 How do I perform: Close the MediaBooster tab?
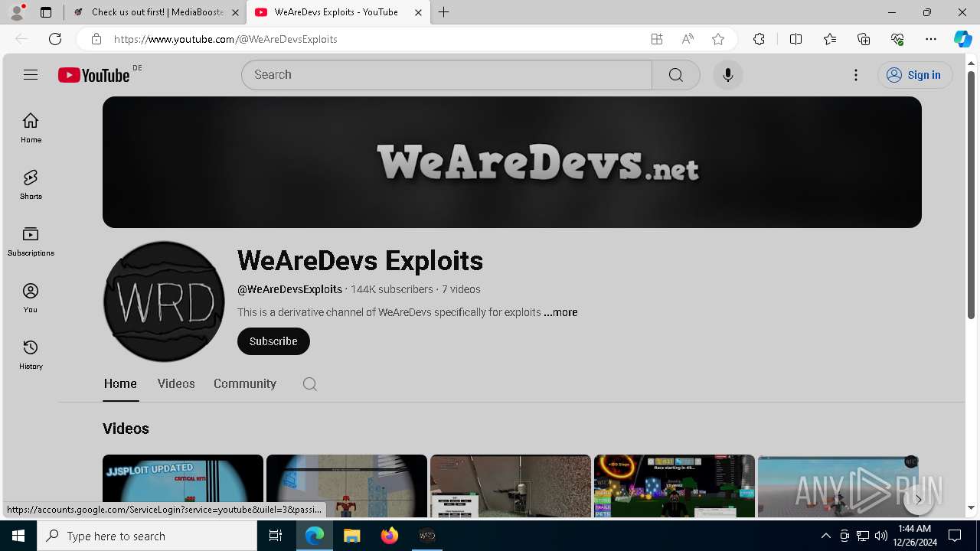pos(235,12)
